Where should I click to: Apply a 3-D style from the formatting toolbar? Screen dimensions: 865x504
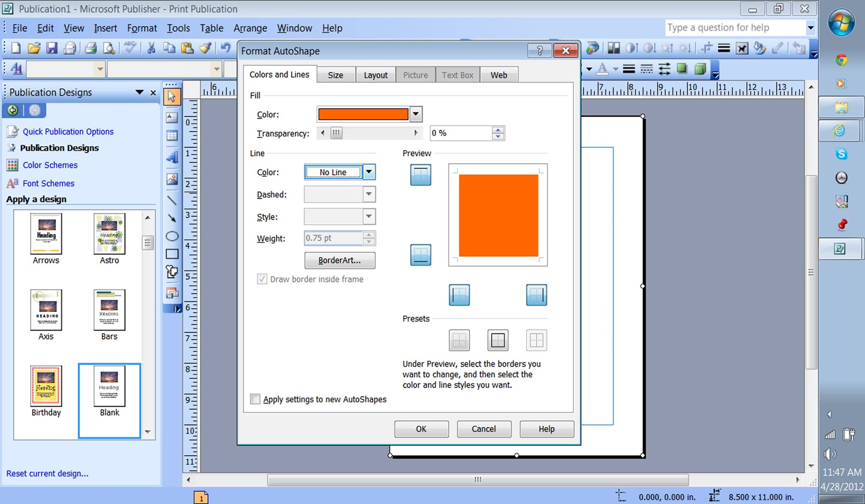point(700,69)
